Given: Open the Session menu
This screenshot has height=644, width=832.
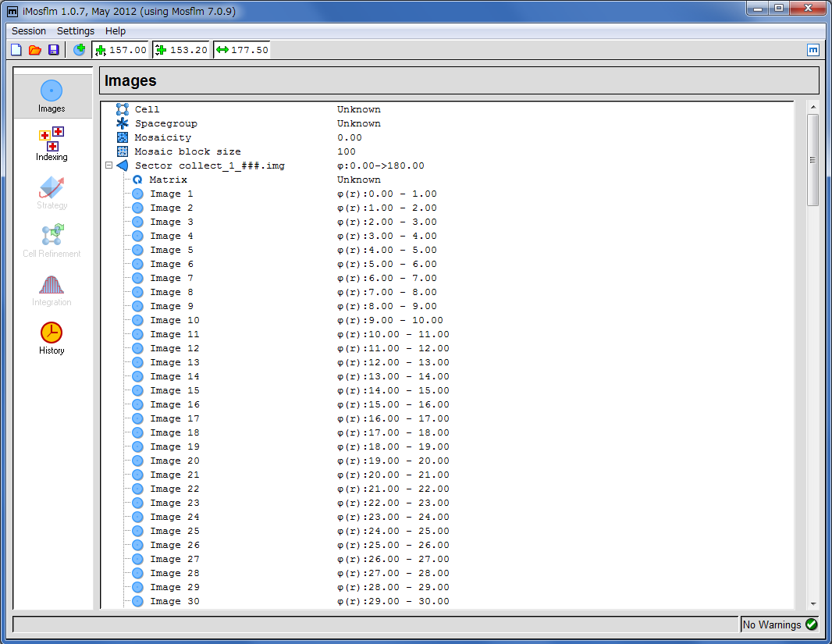Looking at the screenshot, I should (29, 31).
